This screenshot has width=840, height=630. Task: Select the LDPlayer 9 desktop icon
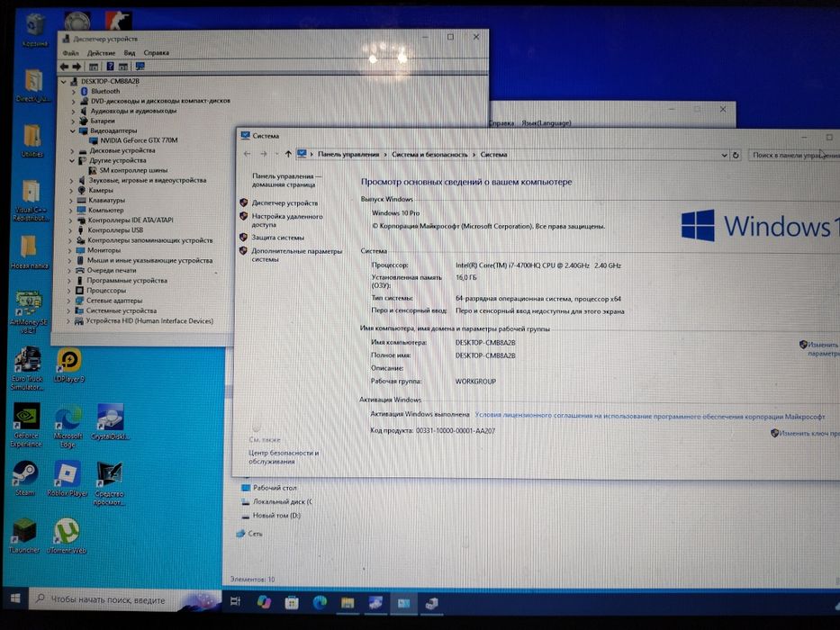tap(69, 365)
